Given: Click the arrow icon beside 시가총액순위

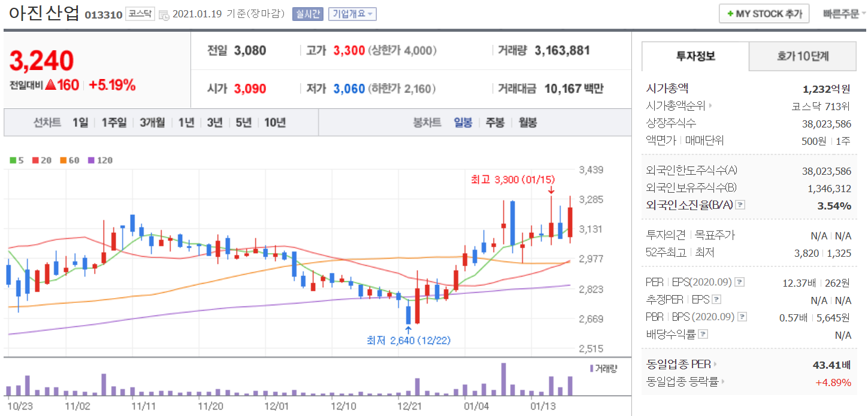Looking at the screenshot, I should click(x=711, y=107).
